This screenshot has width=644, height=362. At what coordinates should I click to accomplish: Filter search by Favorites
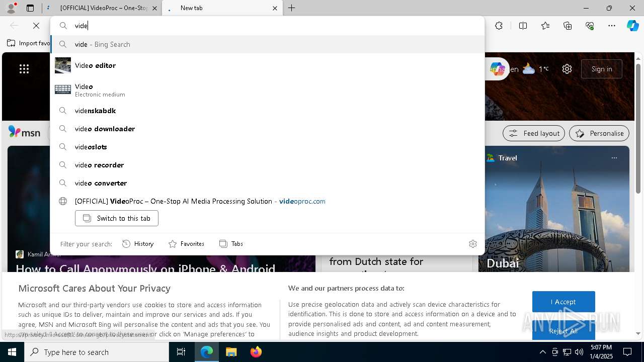(x=186, y=244)
